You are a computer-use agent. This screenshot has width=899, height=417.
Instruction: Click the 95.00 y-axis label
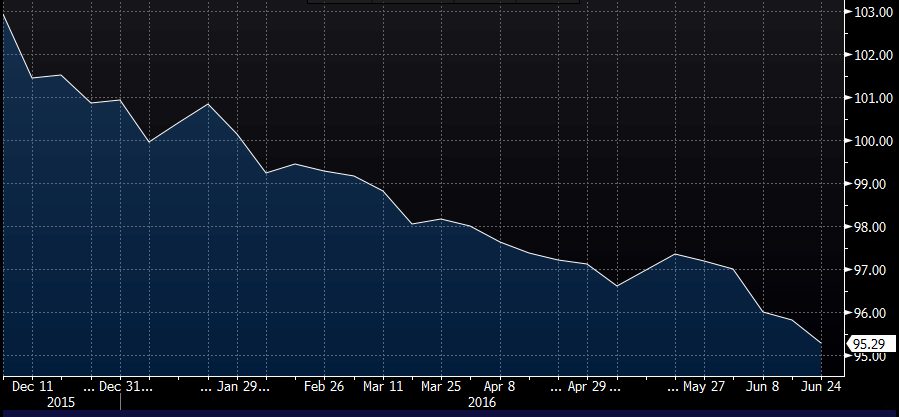pos(872,357)
